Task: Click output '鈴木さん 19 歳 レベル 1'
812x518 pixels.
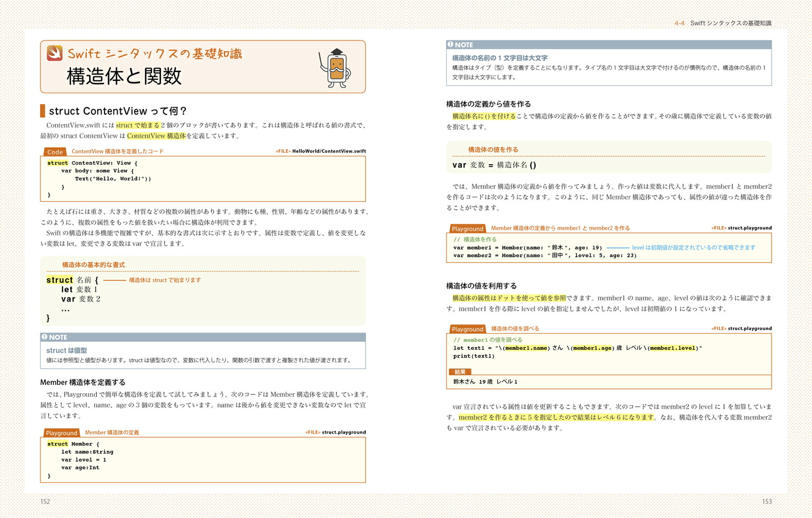Action: coord(485,382)
